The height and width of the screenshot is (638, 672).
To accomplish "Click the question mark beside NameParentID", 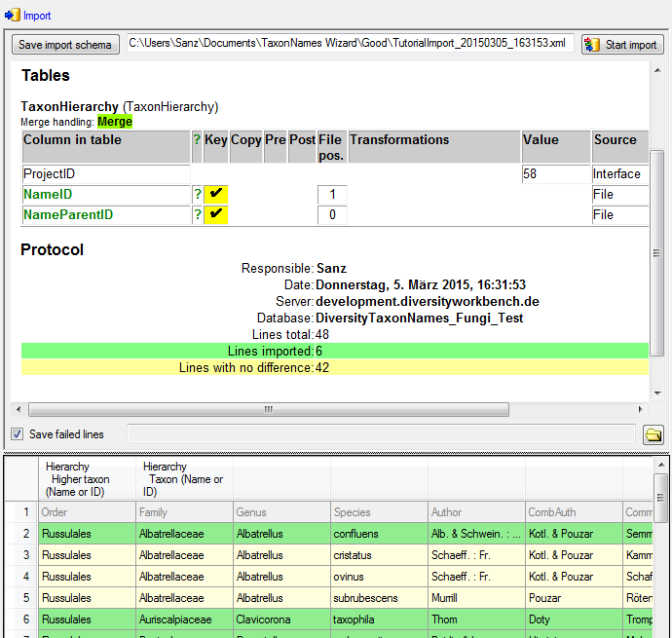I will (197, 215).
